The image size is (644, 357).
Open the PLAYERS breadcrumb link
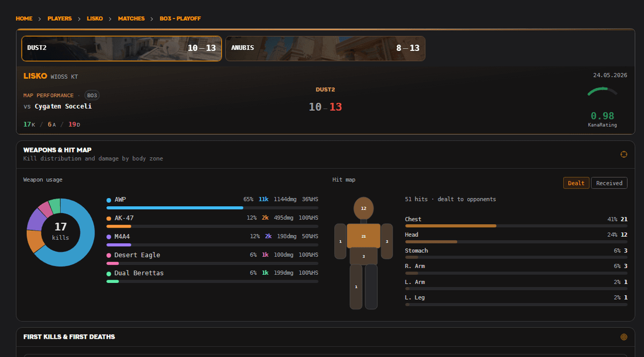click(x=60, y=18)
